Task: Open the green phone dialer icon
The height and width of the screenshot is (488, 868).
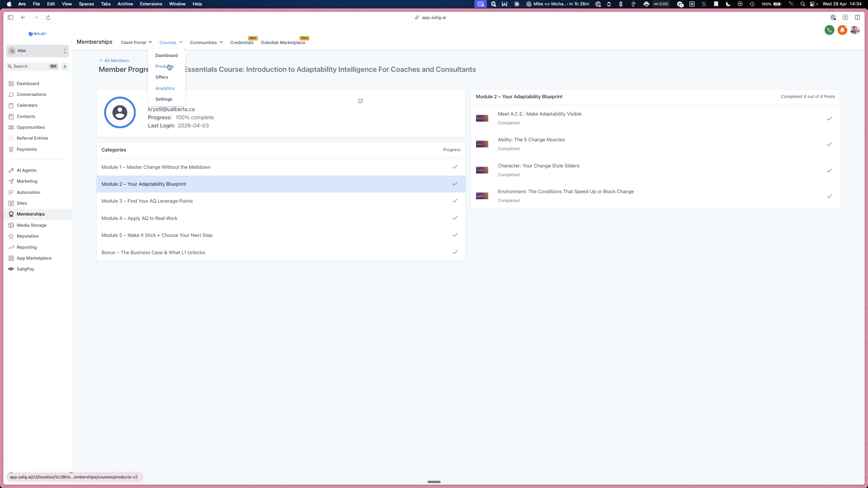Action: click(x=829, y=30)
